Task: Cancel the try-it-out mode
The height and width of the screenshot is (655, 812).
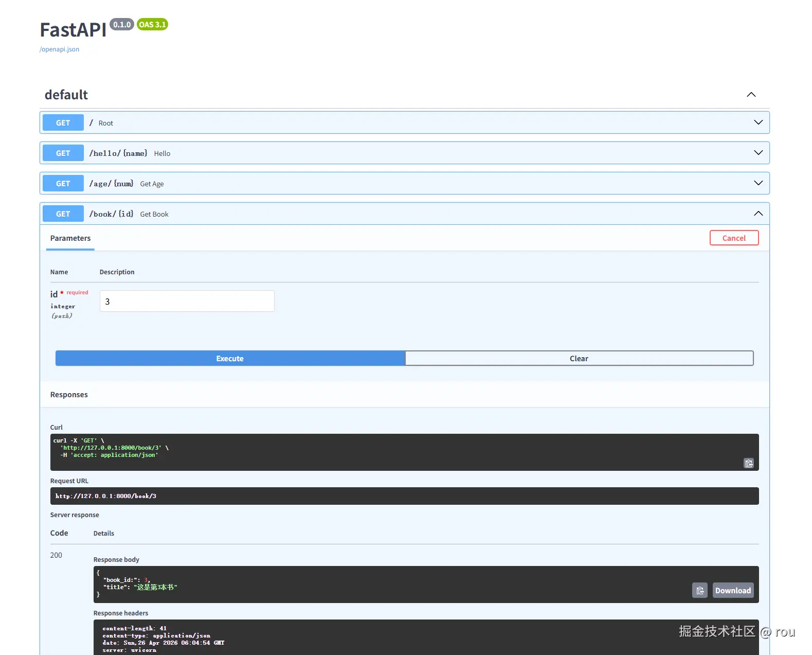Action: click(x=734, y=238)
